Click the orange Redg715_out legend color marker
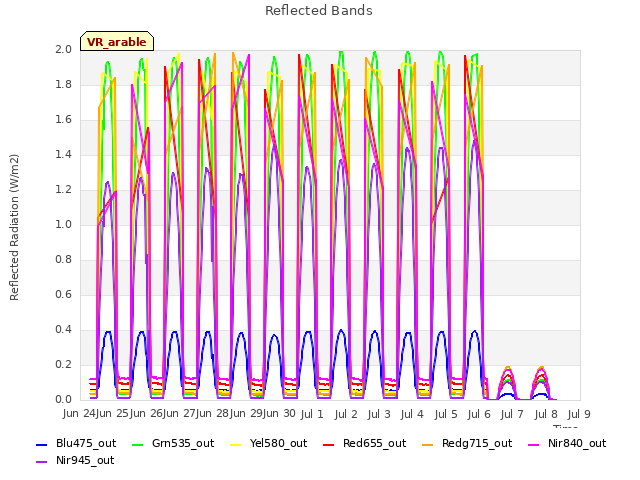Viewport: 640px width, 480px height. [x=428, y=444]
